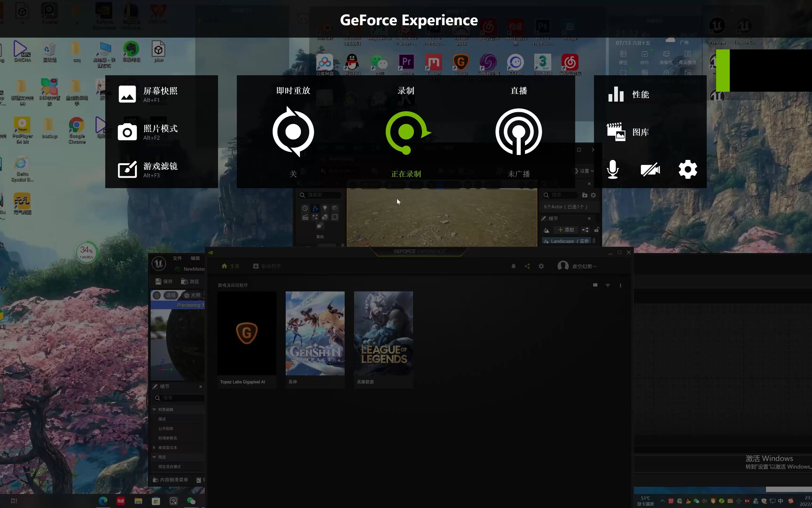Toggle the overlay camera
812x508 pixels.
tap(650, 170)
